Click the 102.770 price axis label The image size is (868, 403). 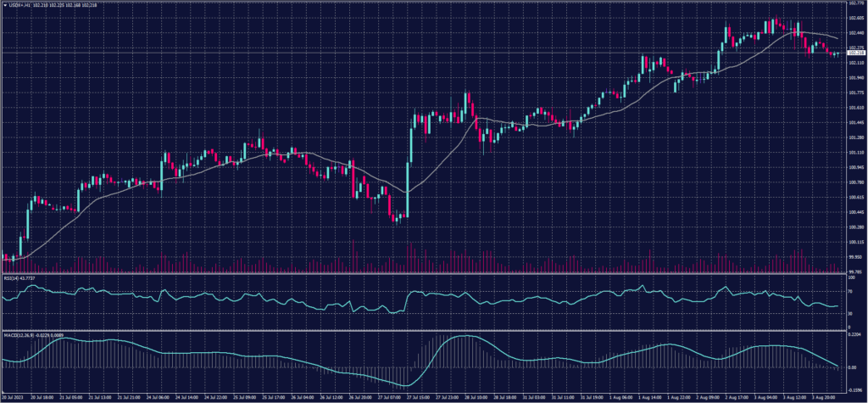tap(854, 4)
